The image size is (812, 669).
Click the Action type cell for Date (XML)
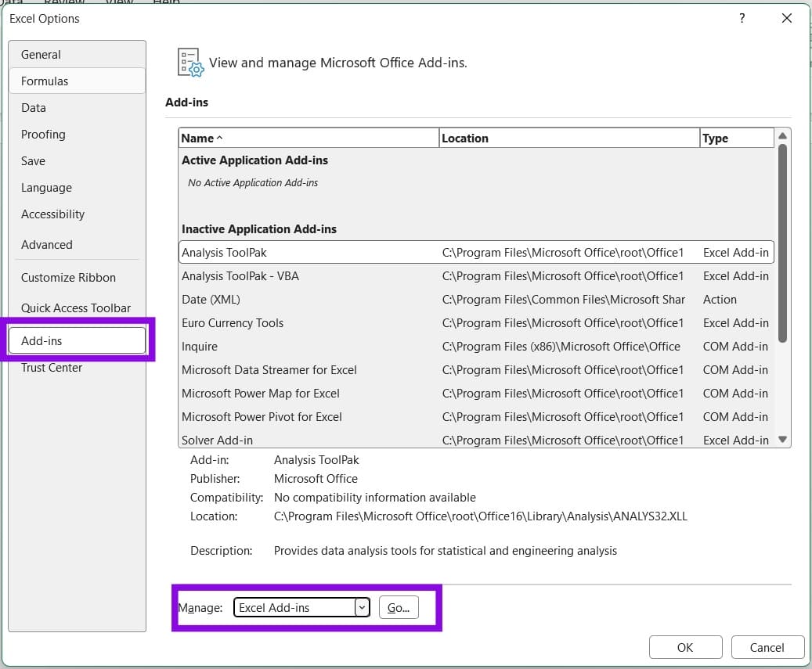point(720,299)
